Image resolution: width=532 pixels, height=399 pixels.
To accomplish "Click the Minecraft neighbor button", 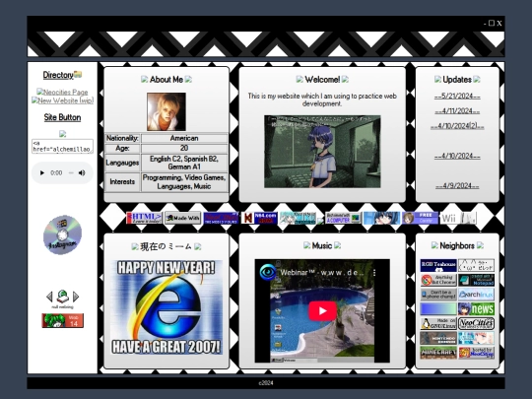I will 438,353.
